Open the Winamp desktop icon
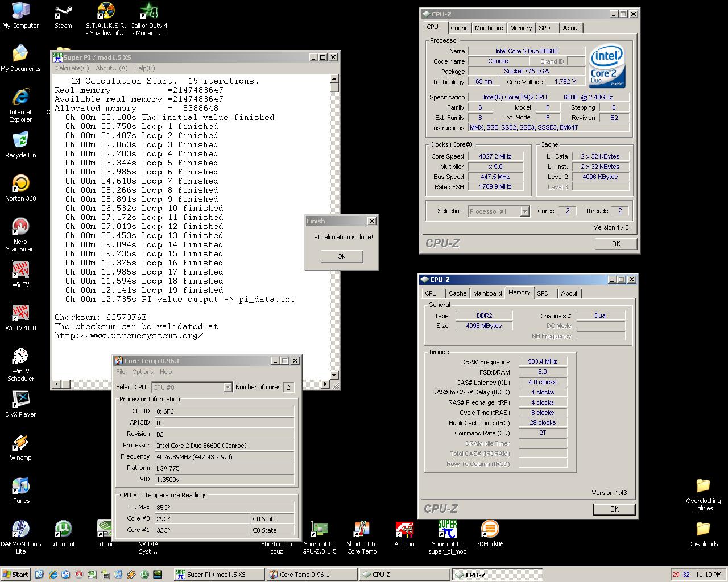This screenshot has width=728, height=582. tap(20, 447)
